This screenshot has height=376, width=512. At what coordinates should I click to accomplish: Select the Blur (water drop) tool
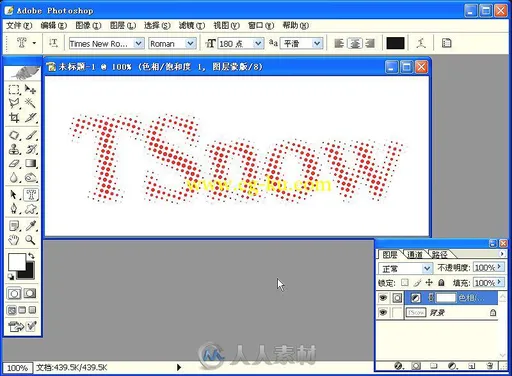[x=14, y=177]
